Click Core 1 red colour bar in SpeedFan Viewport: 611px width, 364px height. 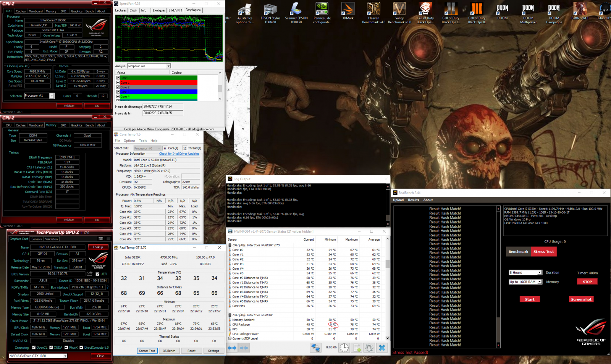pyautogui.click(x=159, y=83)
